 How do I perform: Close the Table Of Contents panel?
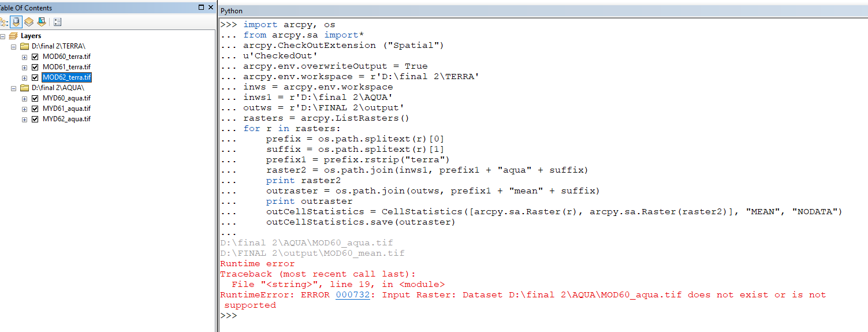click(210, 8)
